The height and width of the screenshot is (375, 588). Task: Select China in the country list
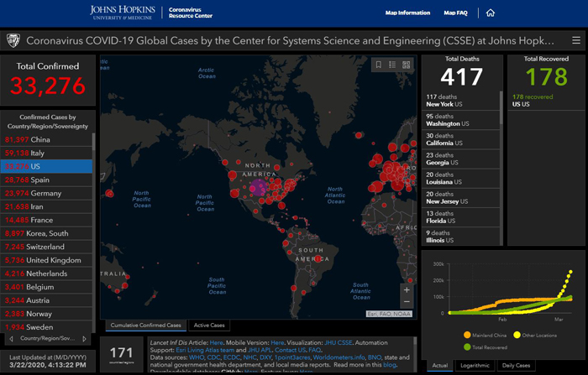pos(46,140)
